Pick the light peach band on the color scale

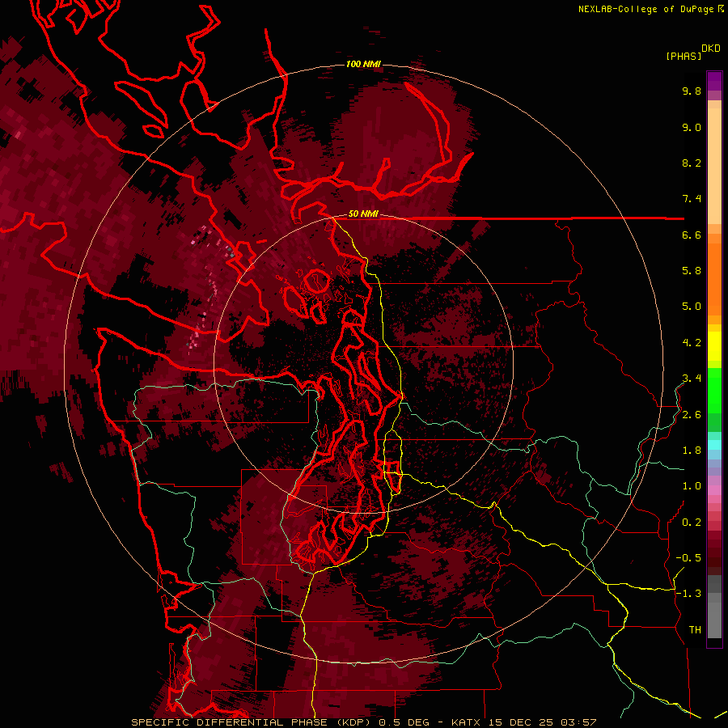click(x=714, y=167)
